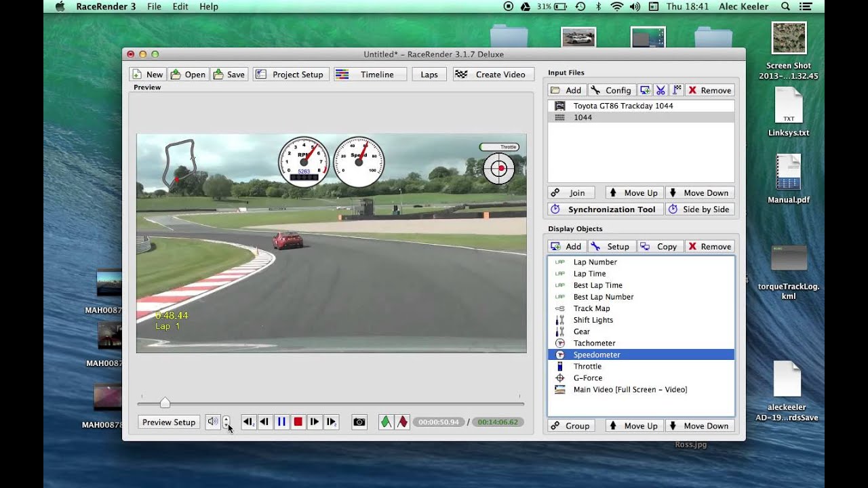Open the Timeline view

point(370,75)
